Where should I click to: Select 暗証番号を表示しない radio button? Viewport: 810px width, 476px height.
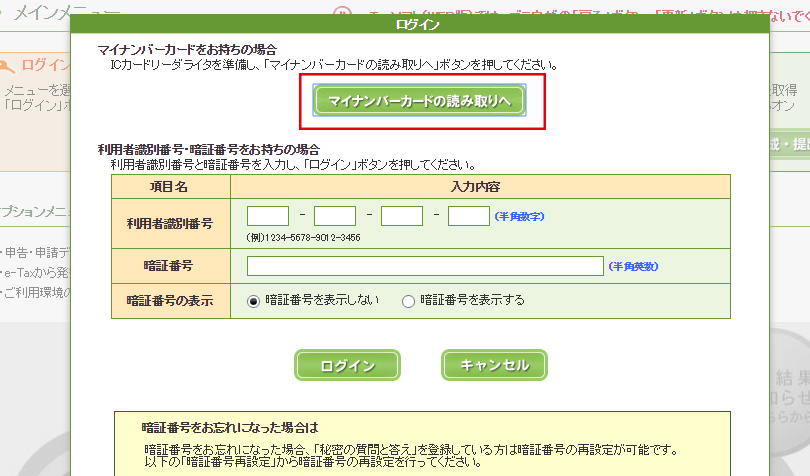[253, 301]
